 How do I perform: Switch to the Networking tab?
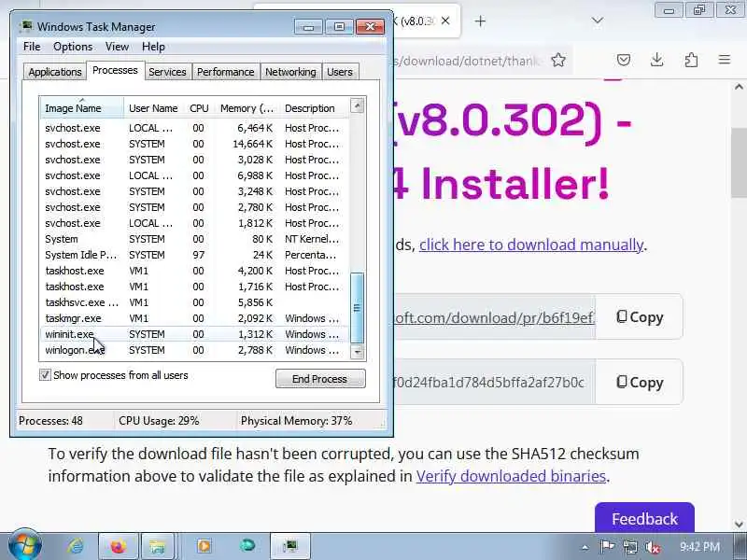290,72
